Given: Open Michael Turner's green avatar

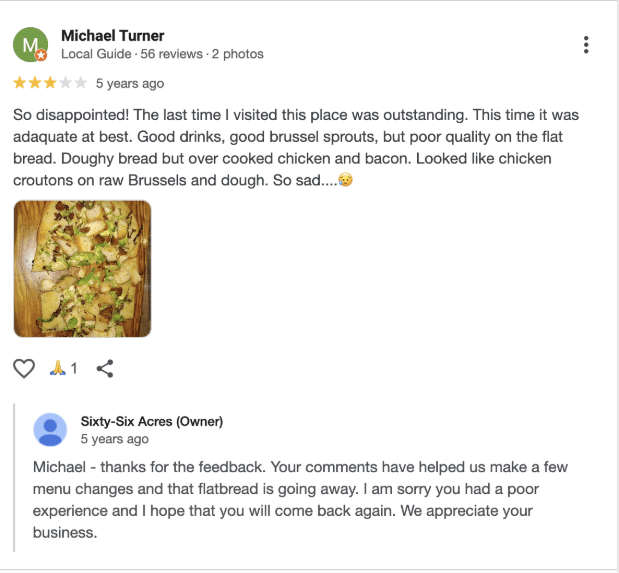Looking at the screenshot, I should pyautogui.click(x=30, y=45).
